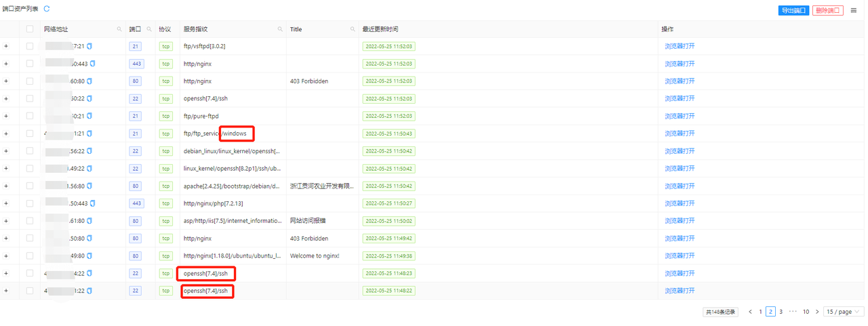Toggle the select-all checkbox in table header
Viewport: 868px width, 326px height.
click(30, 29)
